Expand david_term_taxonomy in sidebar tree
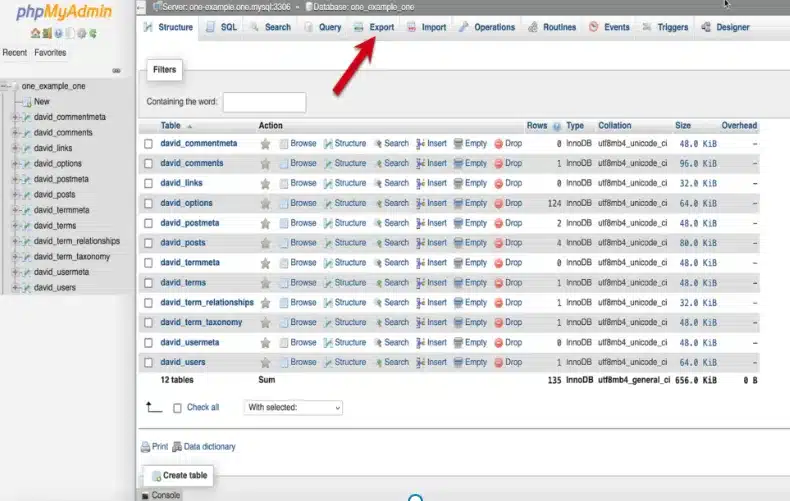Image resolution: width=790 pixels, height=501 pixels. tap(15, 257)
